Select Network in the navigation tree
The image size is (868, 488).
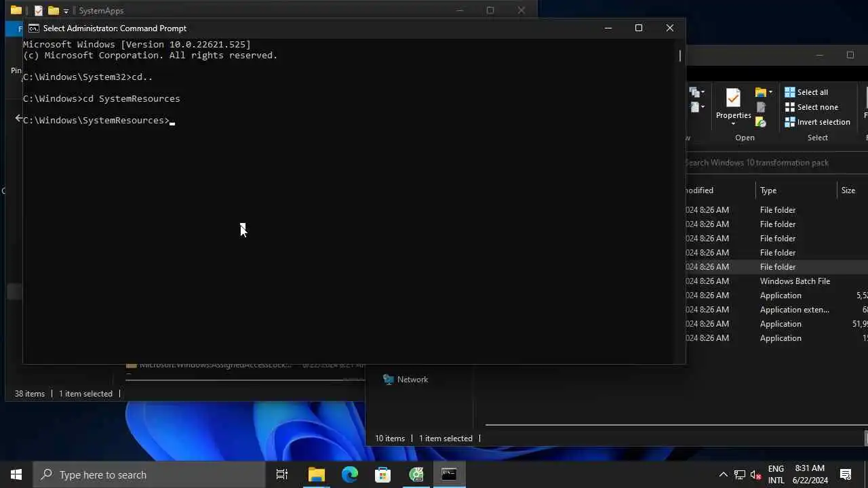click(x=412, y=380)
